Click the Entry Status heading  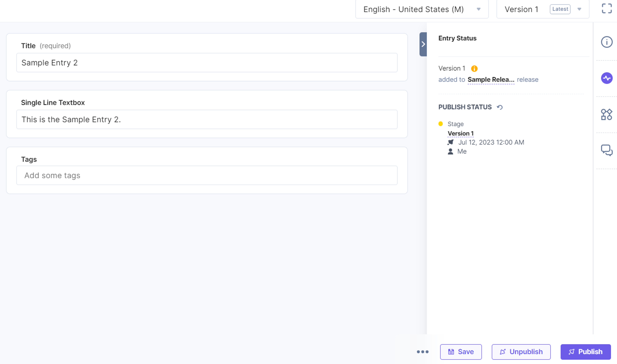(457, 38)
